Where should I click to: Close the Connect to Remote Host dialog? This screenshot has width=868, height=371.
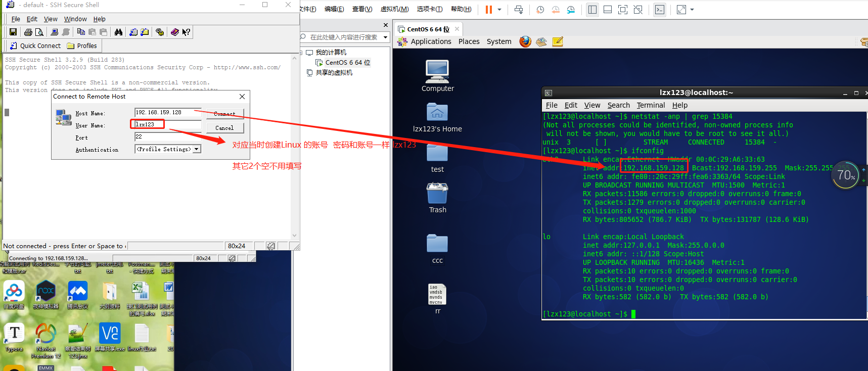[242, 97]
